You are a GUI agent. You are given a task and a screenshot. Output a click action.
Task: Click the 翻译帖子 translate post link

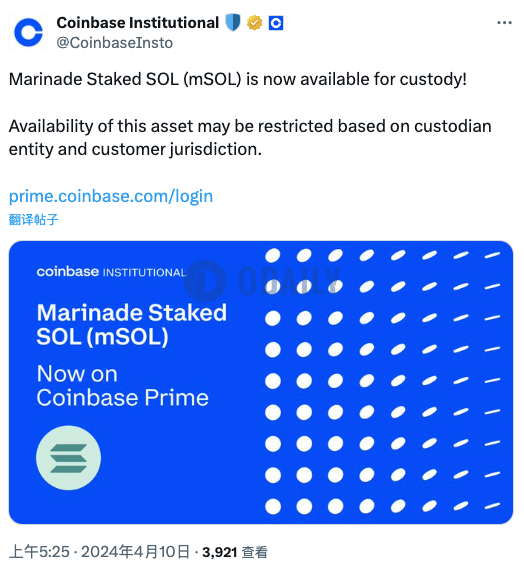[33, 219]
